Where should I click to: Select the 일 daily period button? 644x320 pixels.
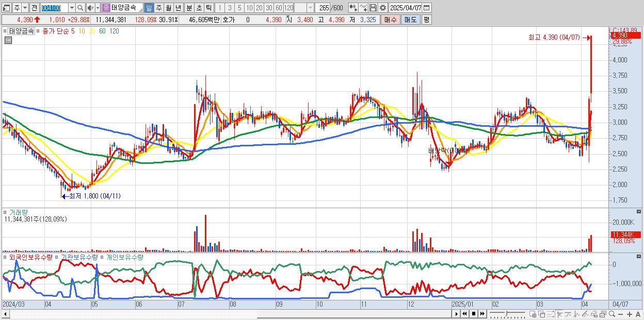pyautogui.click(x=149, y=8)
